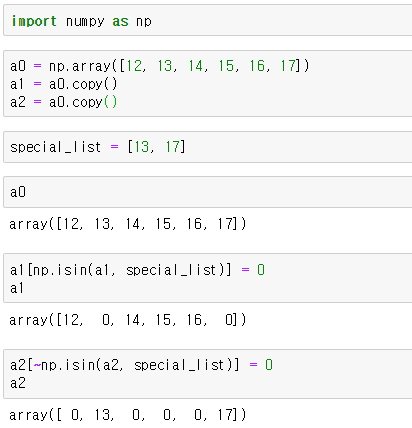Click the np.array line defining a0
The image size is (412, 428).
tap(160, 66)
